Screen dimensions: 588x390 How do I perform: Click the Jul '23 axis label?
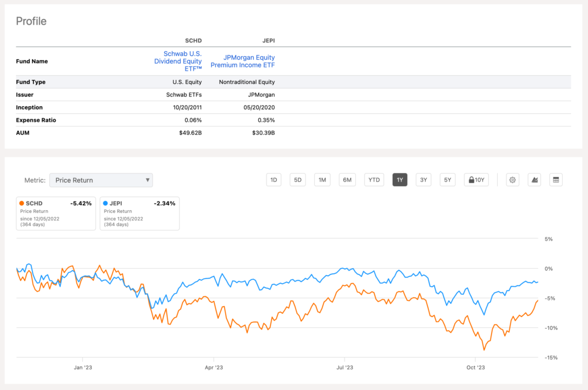tap(345, 368)
